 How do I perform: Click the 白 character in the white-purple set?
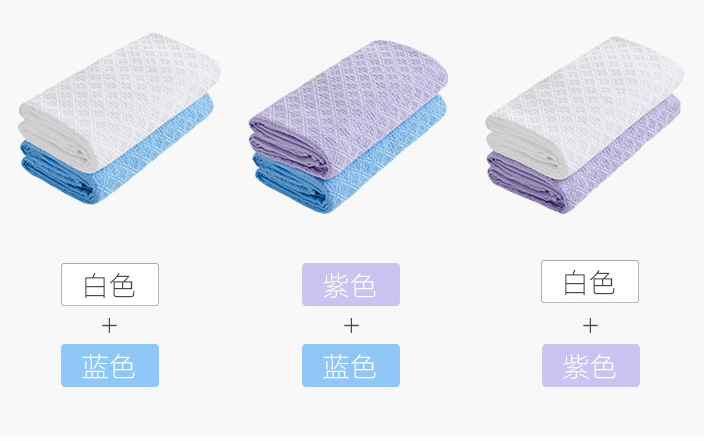coord(575,282)
